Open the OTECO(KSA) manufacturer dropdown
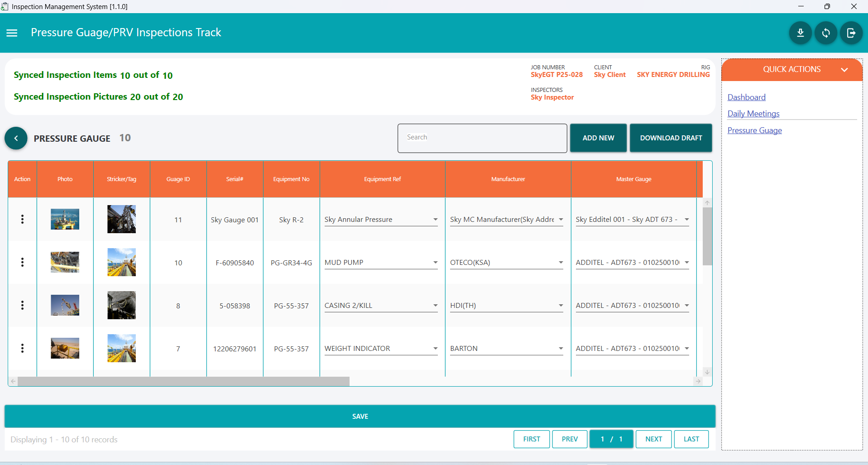 (507, 263)
